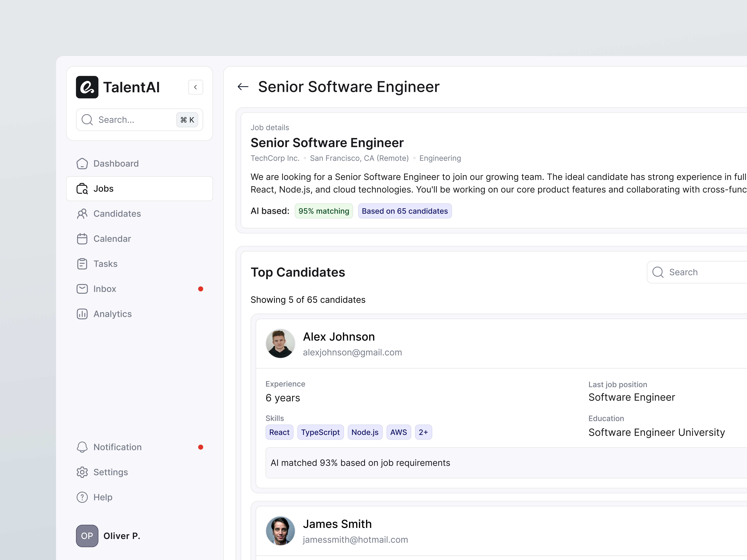
Task: Click the Help question mark icon
Action: [82, 497]
